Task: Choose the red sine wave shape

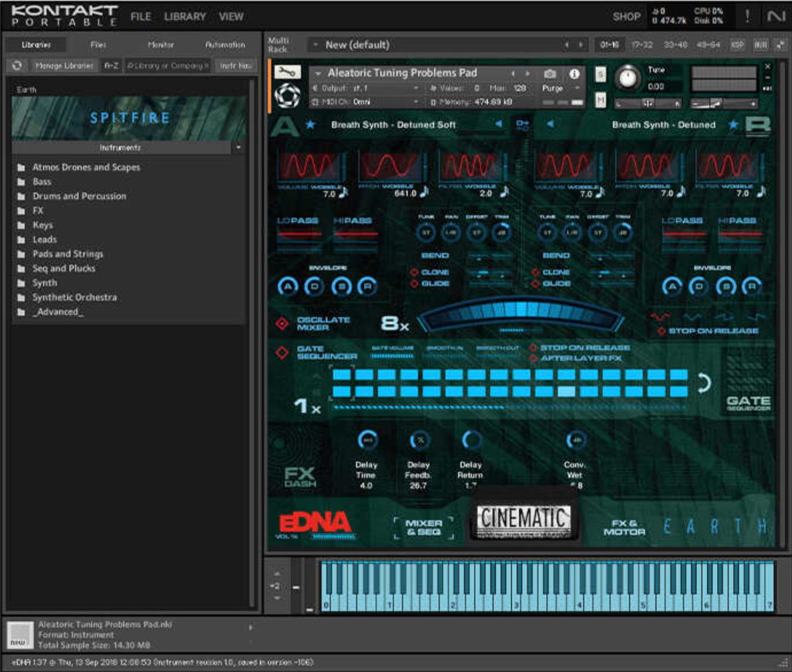Action: pos(660,316)
